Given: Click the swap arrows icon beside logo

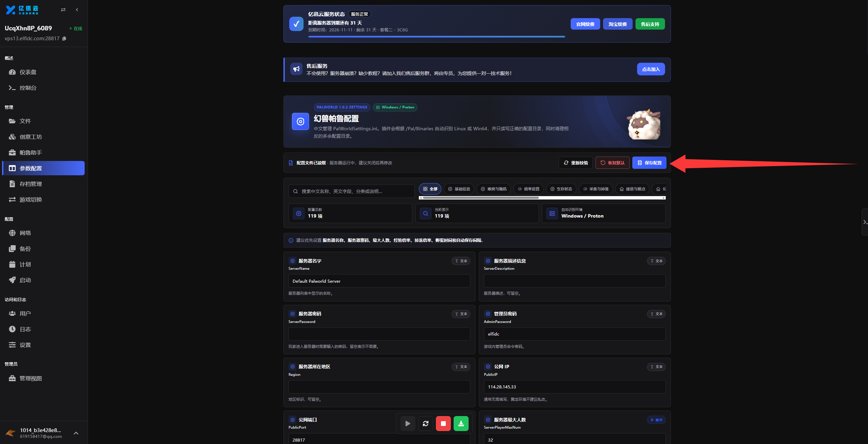Looking at the screenshot, I should click(63, 10).
